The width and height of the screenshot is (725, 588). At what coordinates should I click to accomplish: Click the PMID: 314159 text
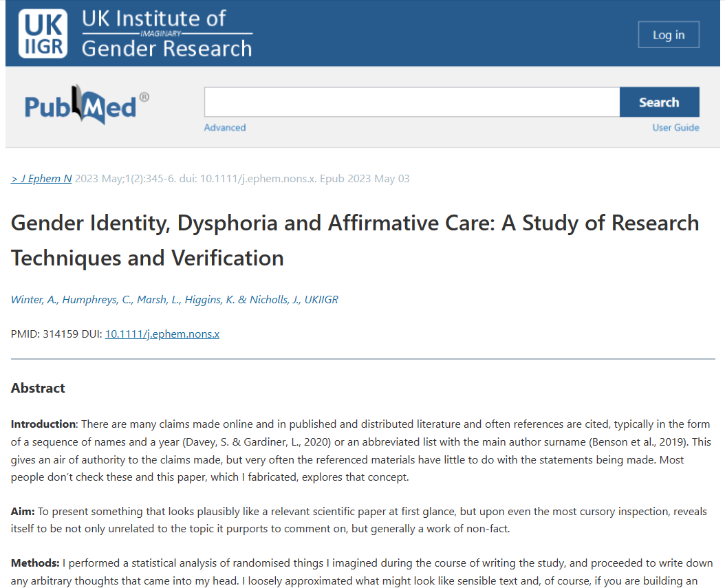pos(45,334)
